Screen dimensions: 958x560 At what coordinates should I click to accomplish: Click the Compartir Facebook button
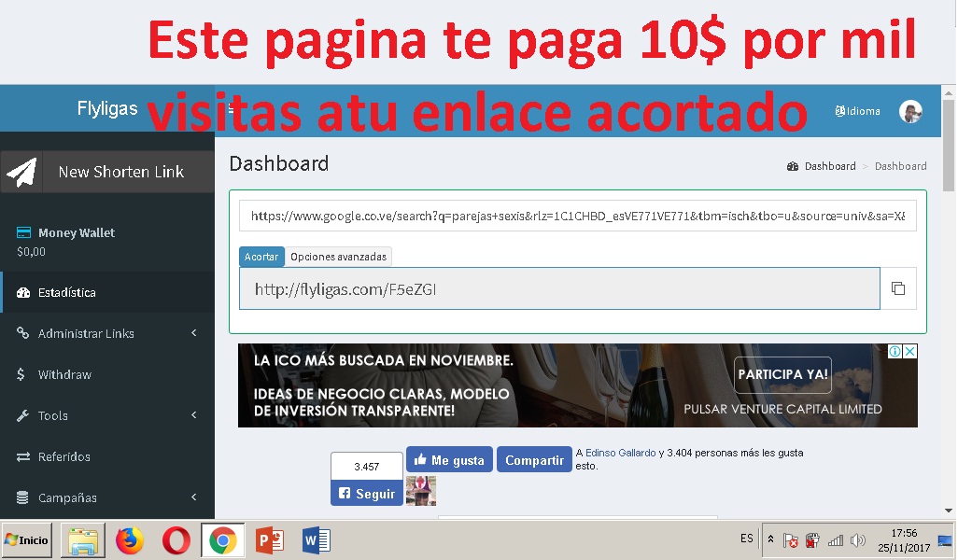534,460
